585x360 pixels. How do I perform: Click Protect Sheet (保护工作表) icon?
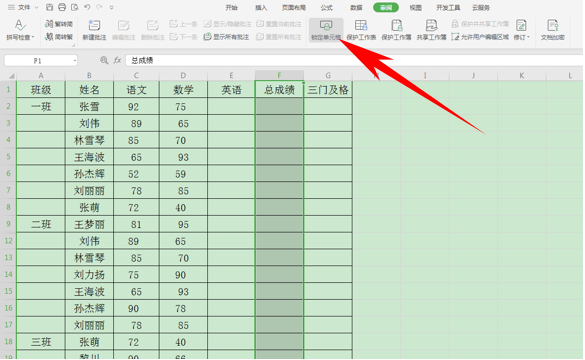(361, 26)
